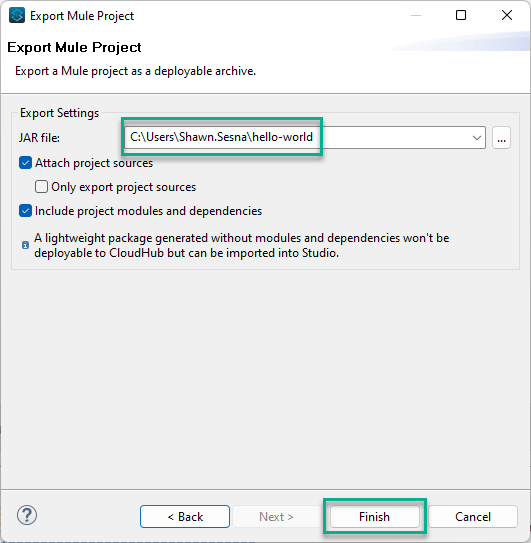Minimize the Export Mule Project dialog
Viewport: 531px width, 543px height.
click(416, 16)
